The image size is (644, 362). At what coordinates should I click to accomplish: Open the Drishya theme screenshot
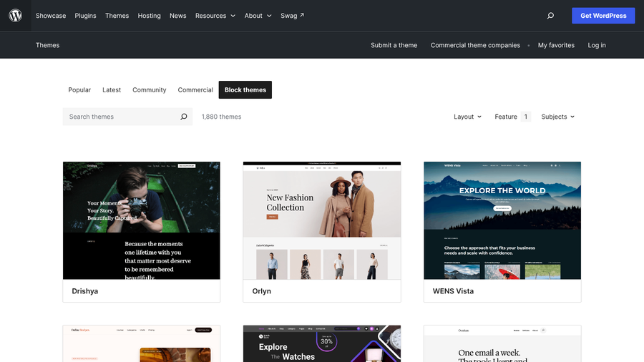pos(141,220)
